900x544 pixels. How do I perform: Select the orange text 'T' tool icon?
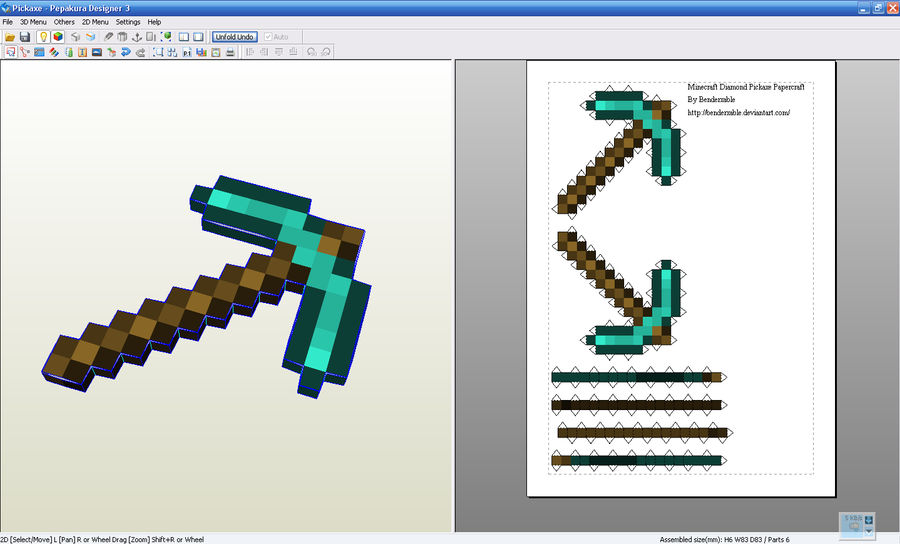coord(82,52)
